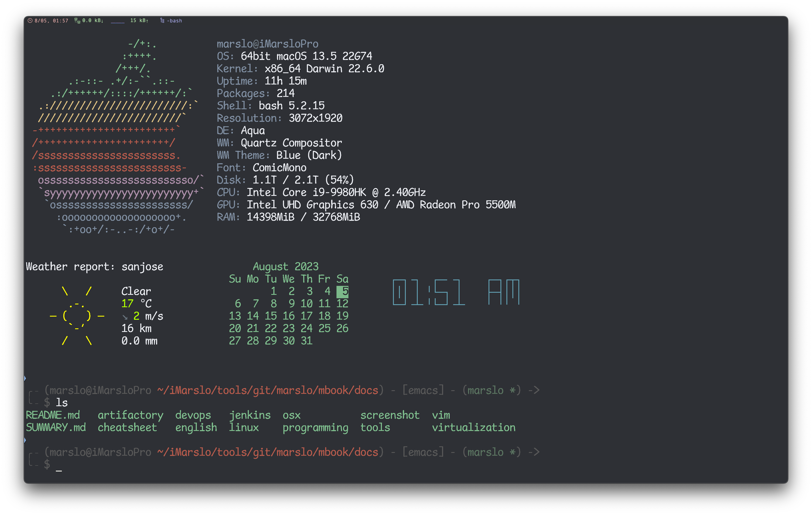Image resolution: width=812 pixels, height=515 pixels.
Task: Click the SUMMARY.md file link
Action: tap(55, 427)
